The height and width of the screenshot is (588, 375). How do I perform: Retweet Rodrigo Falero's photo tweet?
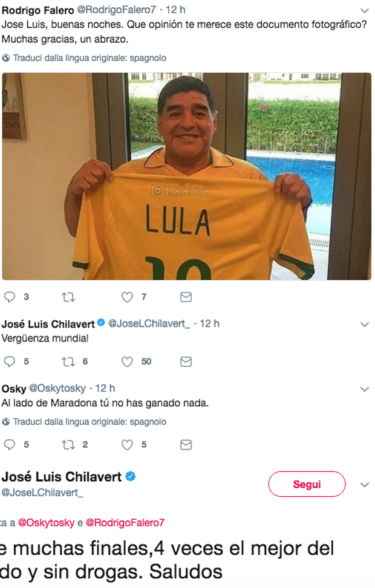(68, 297)
